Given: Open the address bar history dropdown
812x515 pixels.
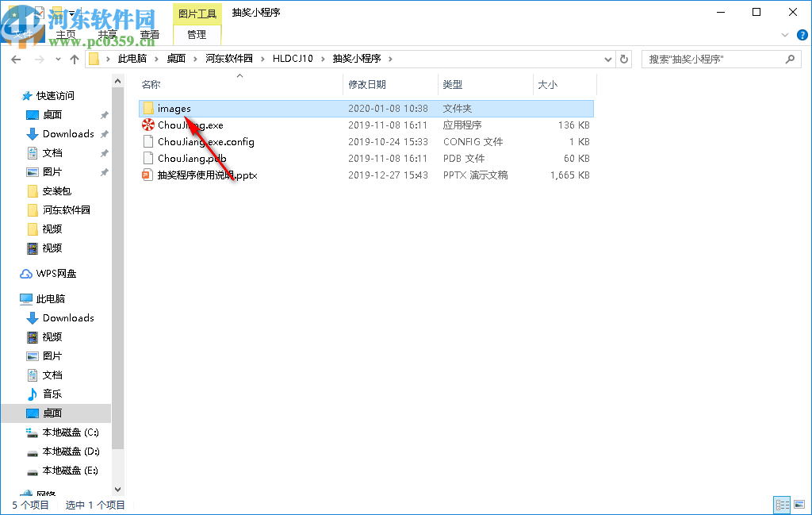Looking at the screenshot, I should tap(607, 58).
